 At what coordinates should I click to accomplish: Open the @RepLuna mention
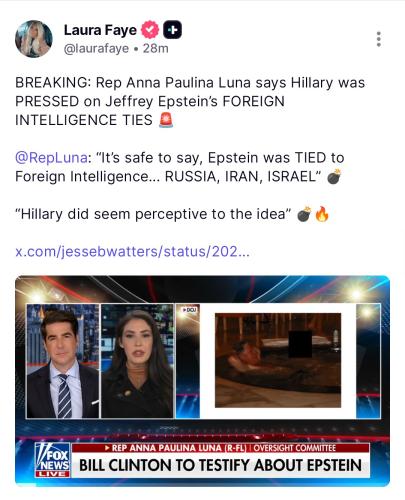click(x=51, y=158)
